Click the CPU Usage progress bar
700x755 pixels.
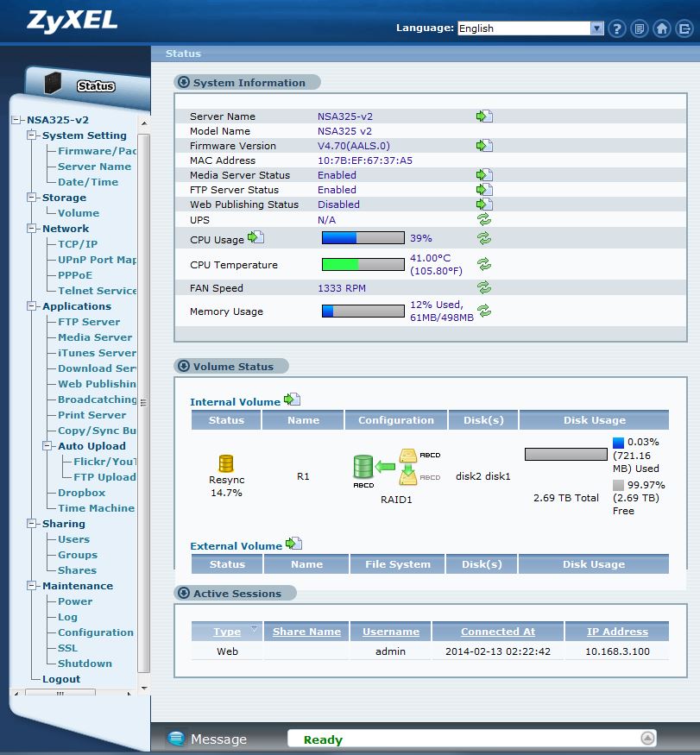coord(363,238)
